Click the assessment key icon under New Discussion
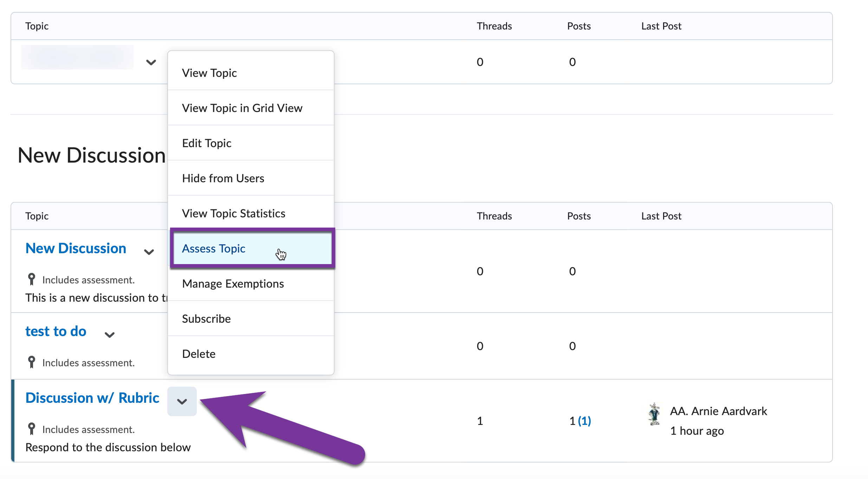This screenshot has width=868, height=479. click(32, 280)
